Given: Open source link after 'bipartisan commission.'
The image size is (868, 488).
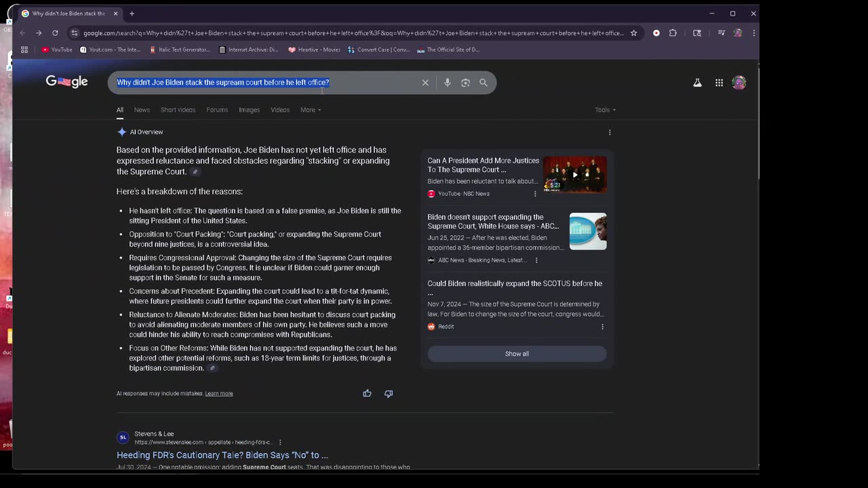Looking at the screenshot, I should click(x=212, y=368).
